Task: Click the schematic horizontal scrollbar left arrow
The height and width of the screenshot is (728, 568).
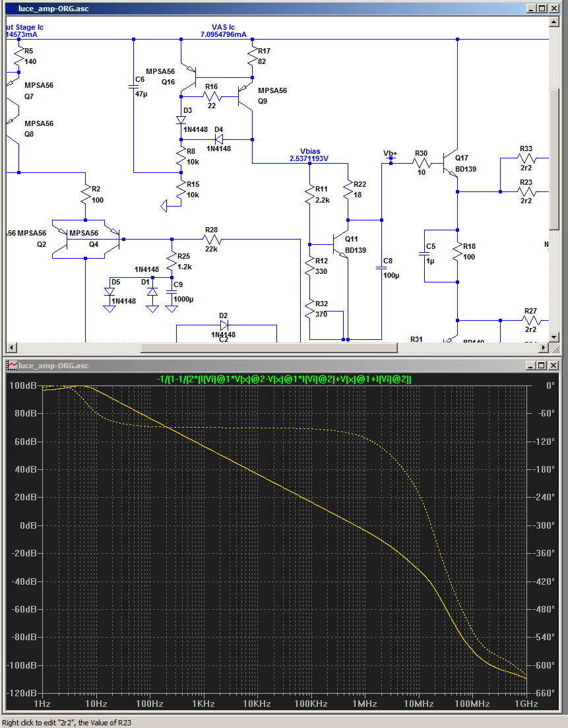Action: [12, 347]
